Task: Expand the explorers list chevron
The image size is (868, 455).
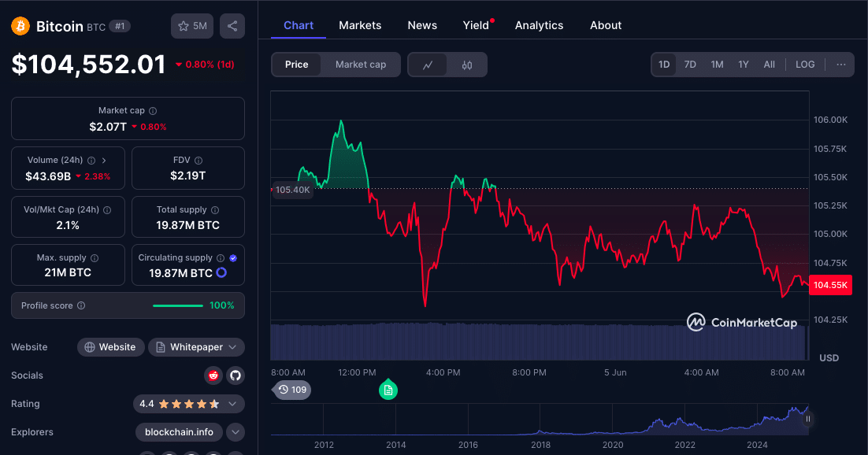Action: tap(236, 432)
